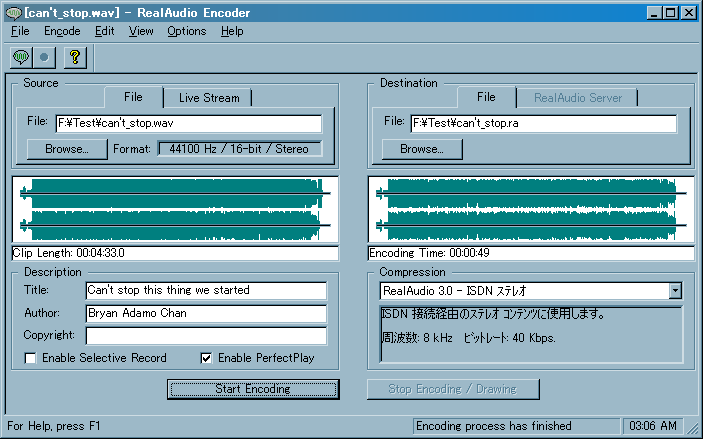Open the Help menu

[232, 31]
